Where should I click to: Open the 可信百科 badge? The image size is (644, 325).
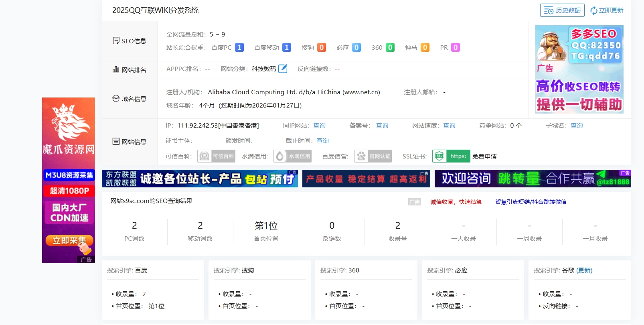[216, 156]
